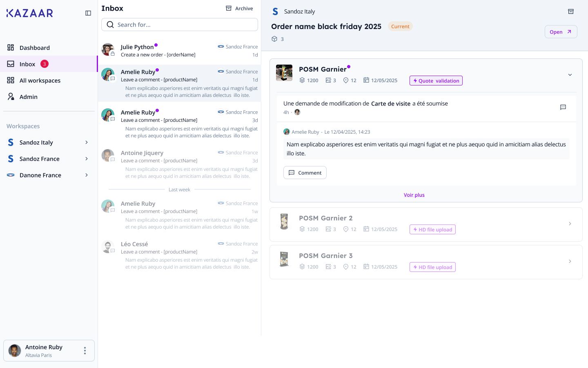The image size is (588, 368).
Task: Click the Antoine Jiquery avatar
Action: click(x=108, y=155)
